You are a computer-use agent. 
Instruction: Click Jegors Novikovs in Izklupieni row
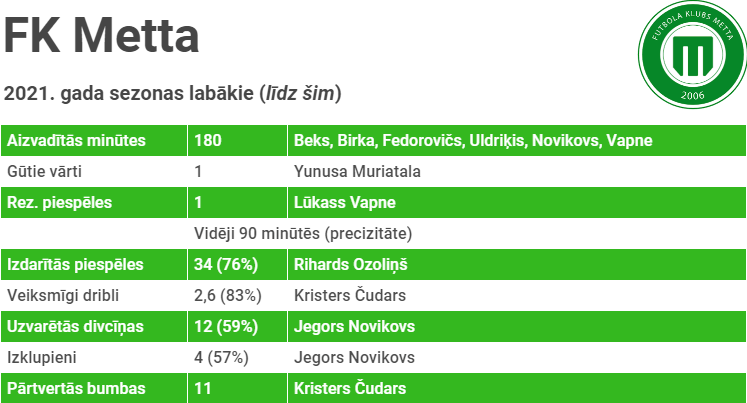[354, 357]
